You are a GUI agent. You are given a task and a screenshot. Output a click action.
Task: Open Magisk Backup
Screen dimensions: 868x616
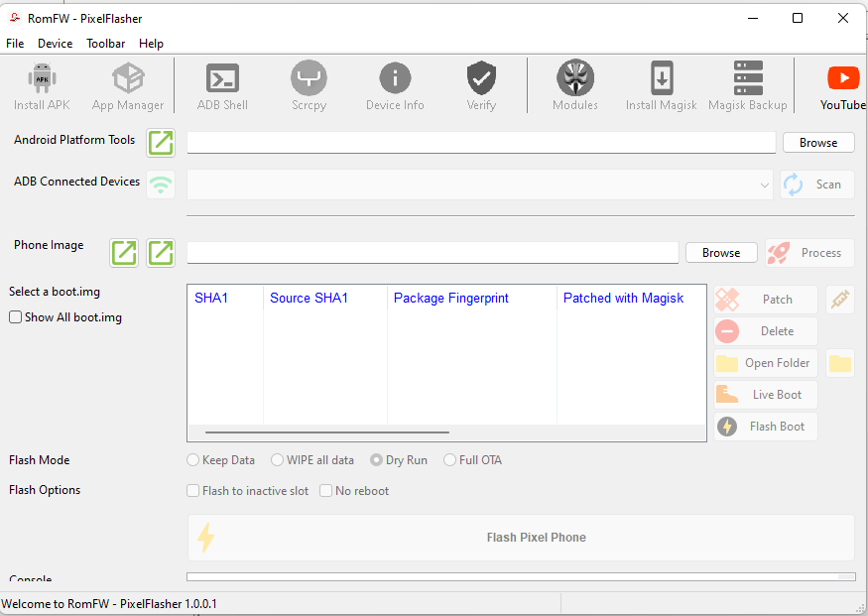pyautogui.click(x=747, y=85)
